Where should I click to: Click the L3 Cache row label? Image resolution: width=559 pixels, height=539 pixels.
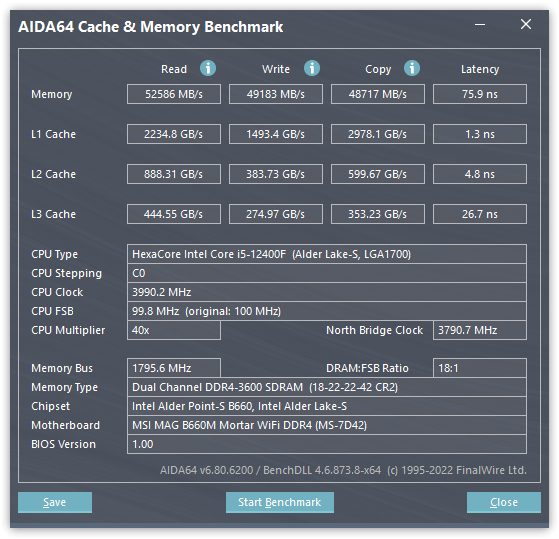coord(53,214)
